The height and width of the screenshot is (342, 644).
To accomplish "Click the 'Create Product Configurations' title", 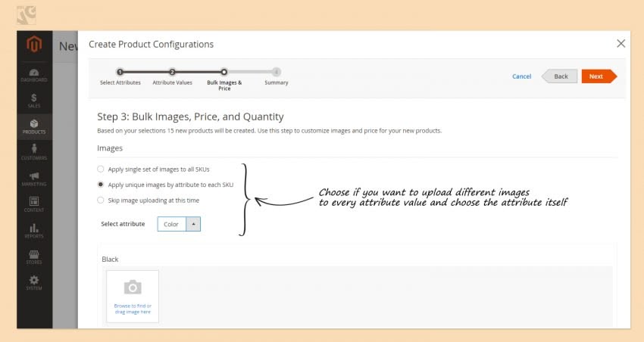I will point(151,45).
